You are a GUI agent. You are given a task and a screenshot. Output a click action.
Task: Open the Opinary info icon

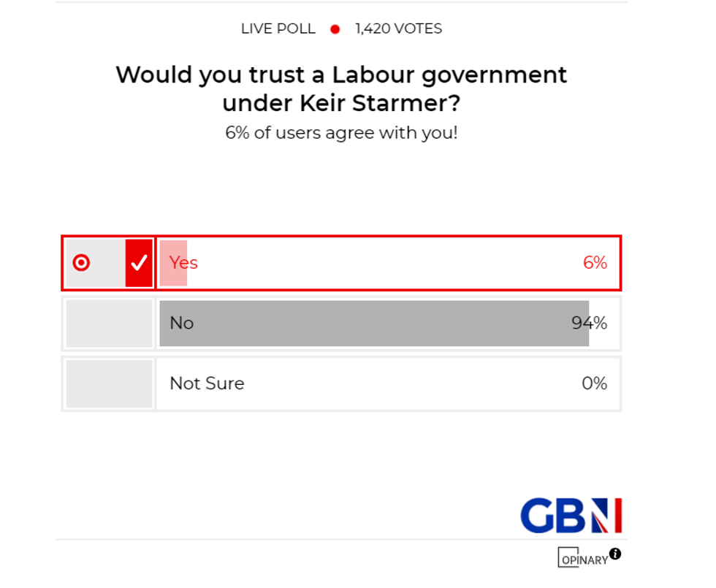[616, 553]
